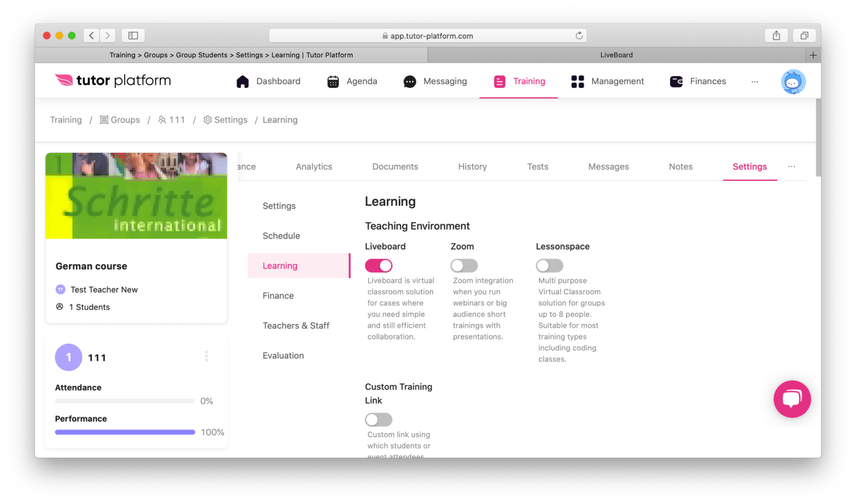Viewport: 856px width, 504px height.
Task: Open the History tab
Action: click(472, 166)
